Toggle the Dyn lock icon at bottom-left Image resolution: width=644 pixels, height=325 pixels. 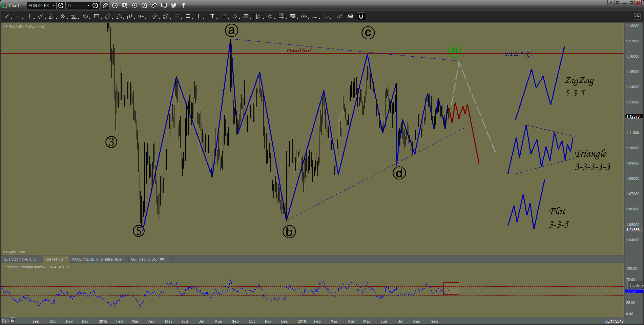pos(13,320)
